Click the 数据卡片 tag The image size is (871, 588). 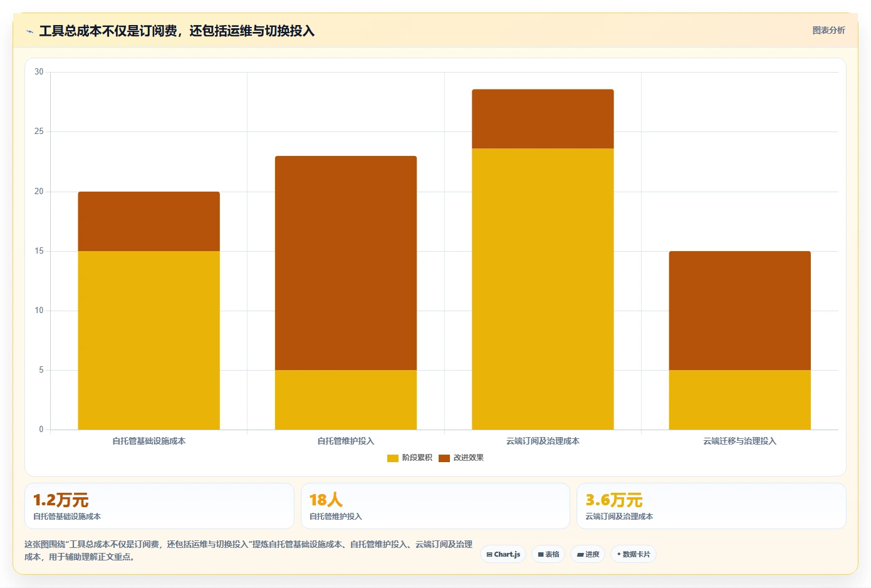633,554
